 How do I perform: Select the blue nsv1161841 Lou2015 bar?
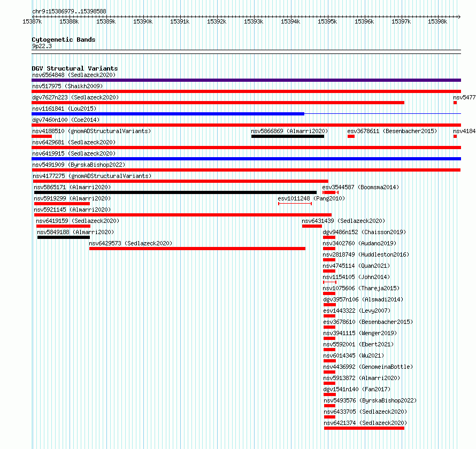coord(168,114)
